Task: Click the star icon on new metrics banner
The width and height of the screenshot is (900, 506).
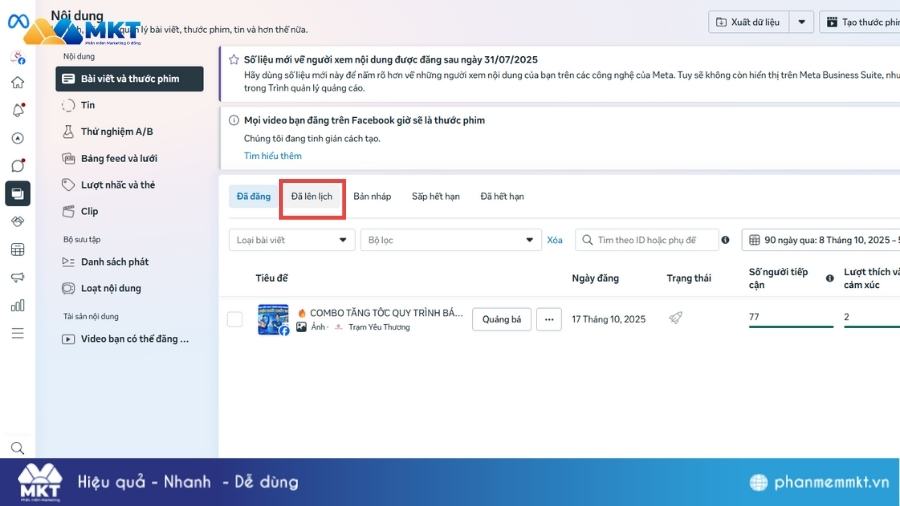Action: pyautogui.click(x=234, y=60)
